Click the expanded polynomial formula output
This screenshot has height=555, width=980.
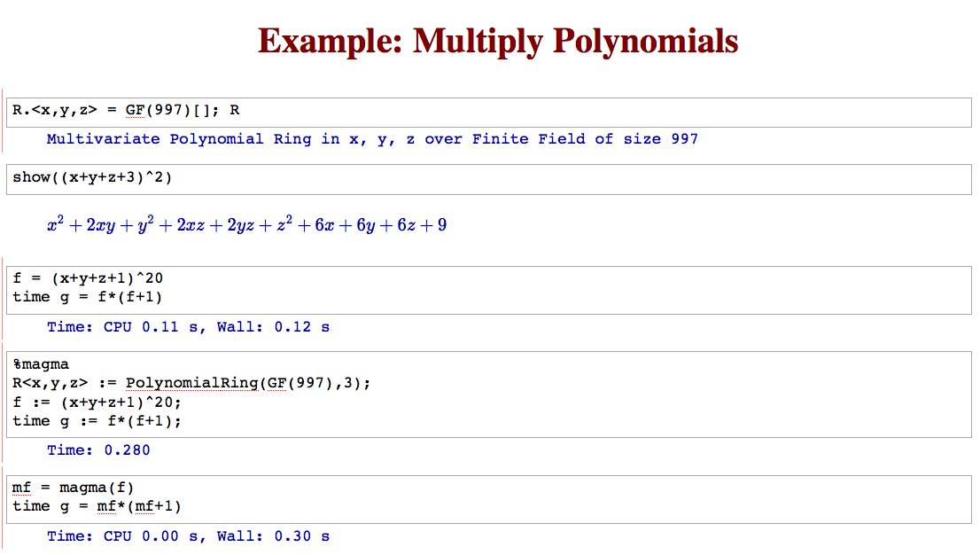click(247, 224)
